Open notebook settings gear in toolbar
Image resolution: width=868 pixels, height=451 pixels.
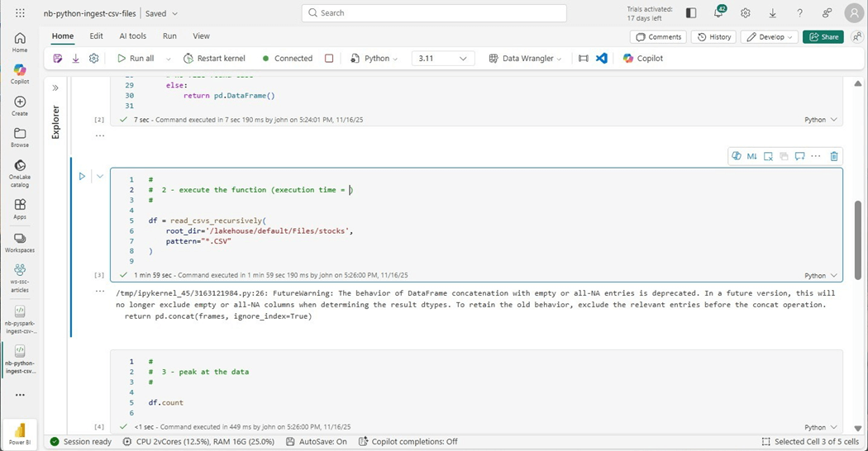point(94,59)
